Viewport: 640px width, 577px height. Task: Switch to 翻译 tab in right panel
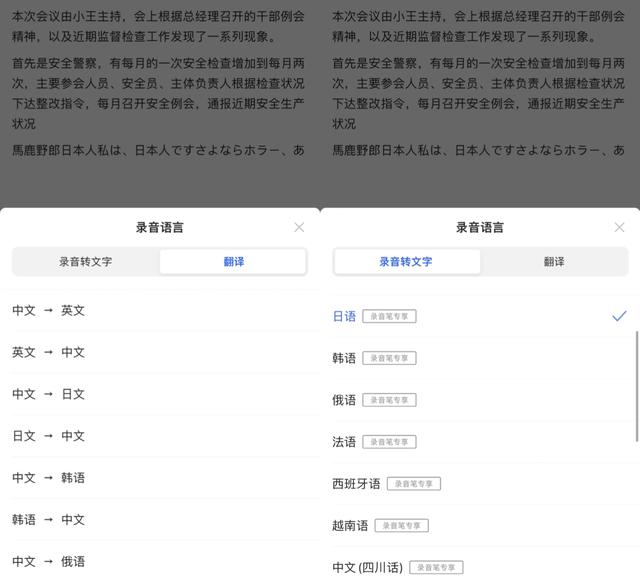click(554, 262)
